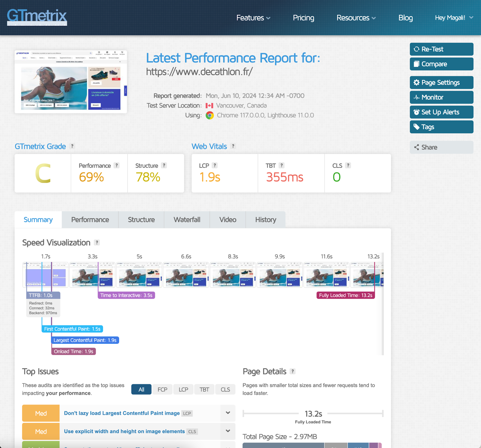
Task: Go to the Pricing page
Action: coord(304,18)
